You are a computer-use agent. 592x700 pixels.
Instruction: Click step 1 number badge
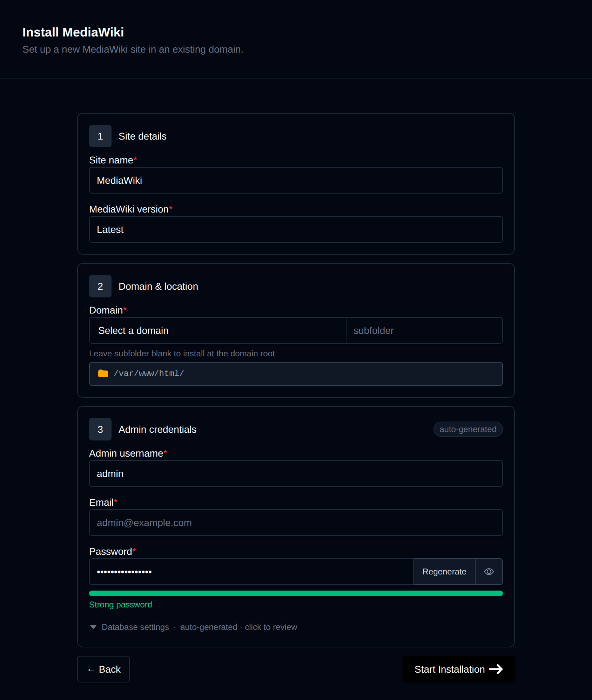tap(100, 136)
